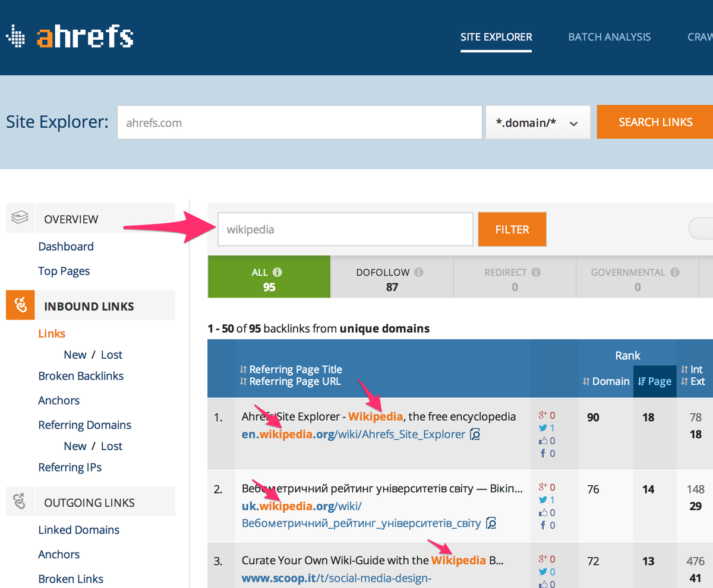Click Google+ count icon in row 2
Image resolution: width=713 pixels, height=588 pixels.
pos(542,487)
